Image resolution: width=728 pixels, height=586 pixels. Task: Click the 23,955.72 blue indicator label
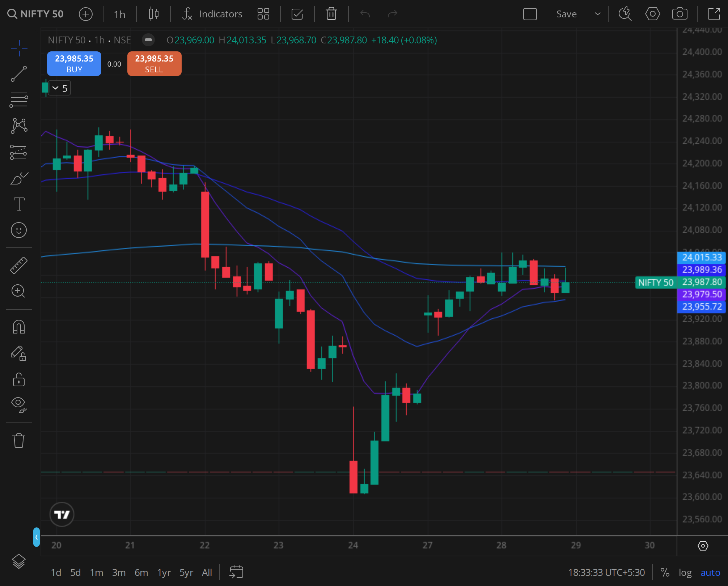tap(702, 307)
